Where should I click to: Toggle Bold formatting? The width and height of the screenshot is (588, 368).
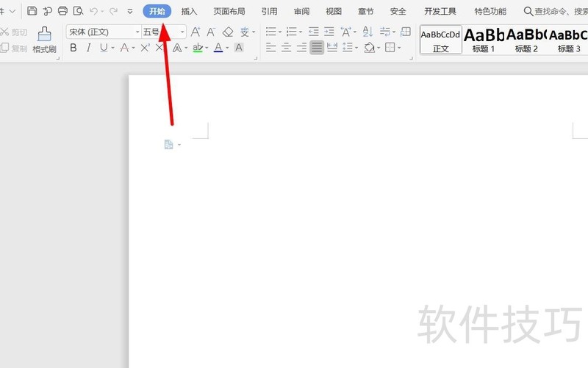coord(73,48)
